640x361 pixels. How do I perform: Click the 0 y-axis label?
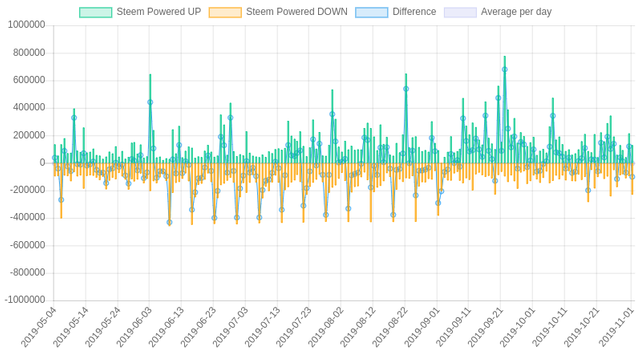42,163
